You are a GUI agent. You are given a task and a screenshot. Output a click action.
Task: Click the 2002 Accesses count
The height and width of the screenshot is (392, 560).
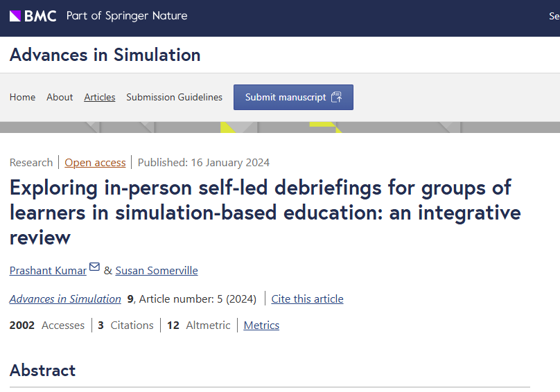[x=47, y=326]
